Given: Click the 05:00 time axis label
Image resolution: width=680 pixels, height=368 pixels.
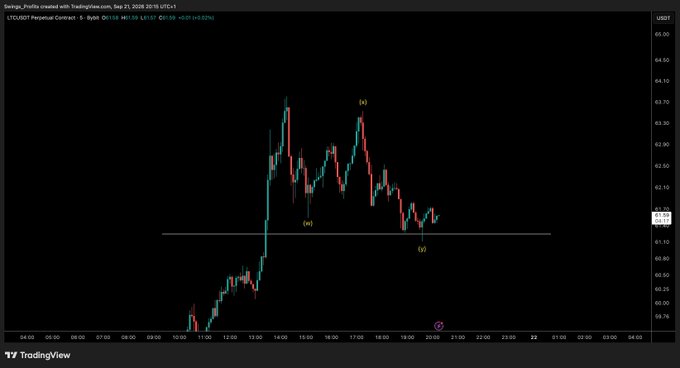Looking at the screenshot, I should 52,337.
